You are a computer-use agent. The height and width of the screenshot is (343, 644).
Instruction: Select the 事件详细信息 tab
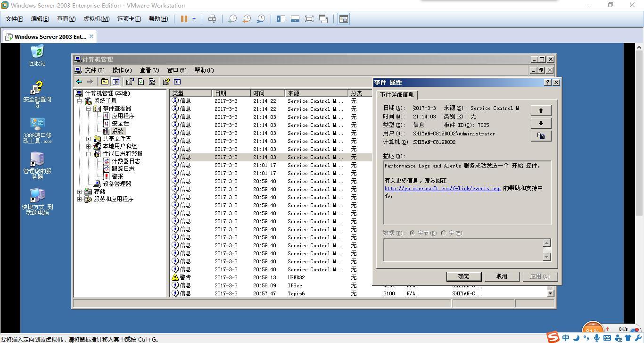point(396,94)
